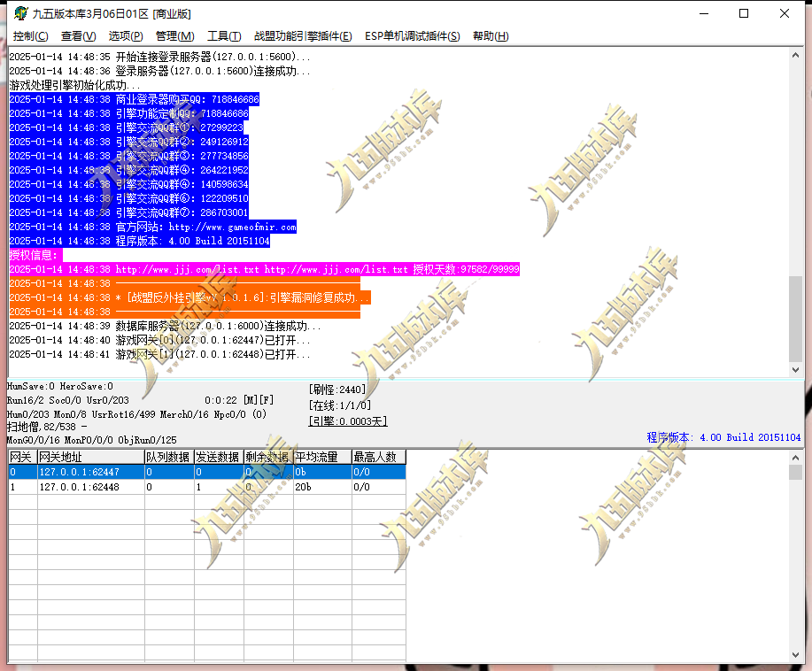812x671 pixels.
Task: Click the gateway table scroll-down arrow
Action: (795, 655)
